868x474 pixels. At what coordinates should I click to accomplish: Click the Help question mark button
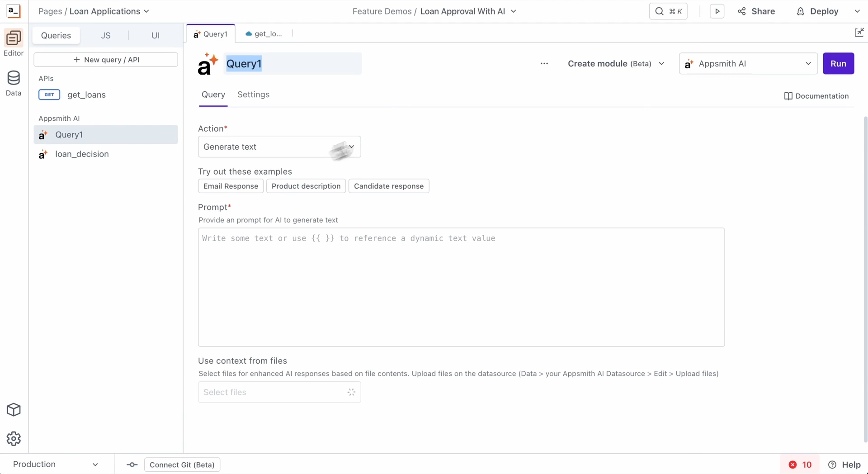[x=844, y=465]
